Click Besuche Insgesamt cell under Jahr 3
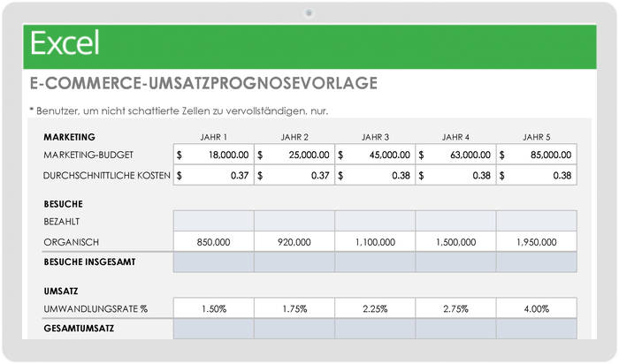 (x=375, y=262)
